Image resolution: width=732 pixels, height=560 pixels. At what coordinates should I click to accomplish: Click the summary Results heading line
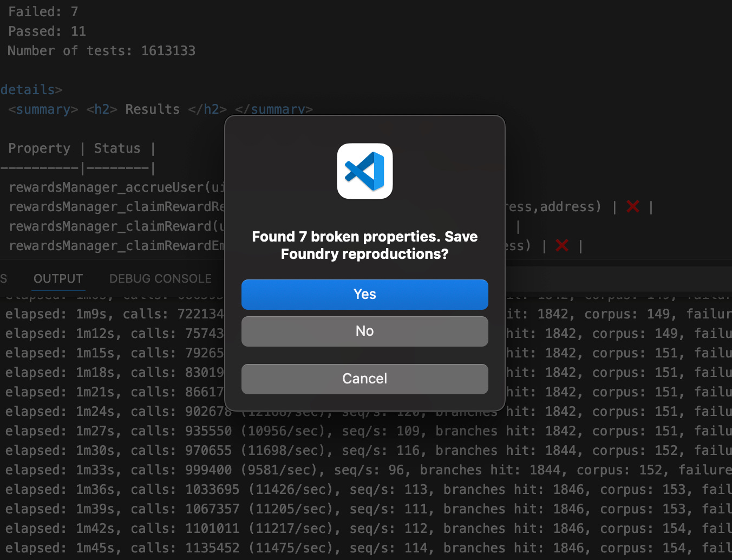point(160,109)
